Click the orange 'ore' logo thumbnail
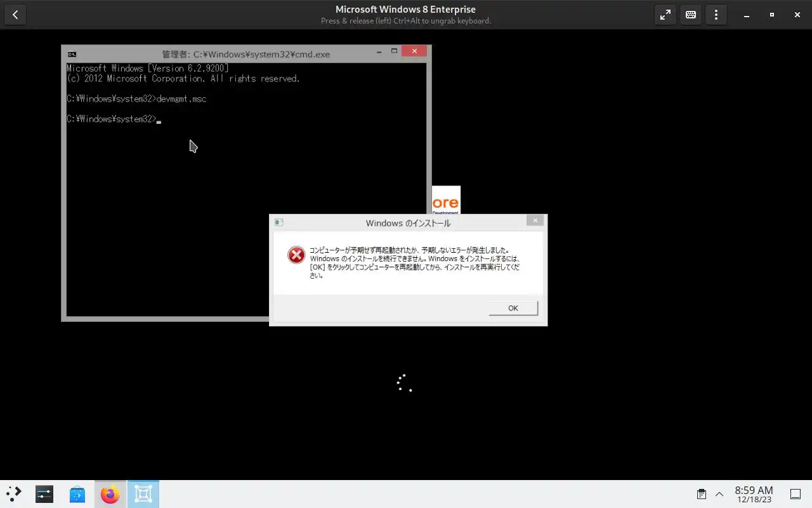This screenshot has width=812, height=508. point(446,201)
